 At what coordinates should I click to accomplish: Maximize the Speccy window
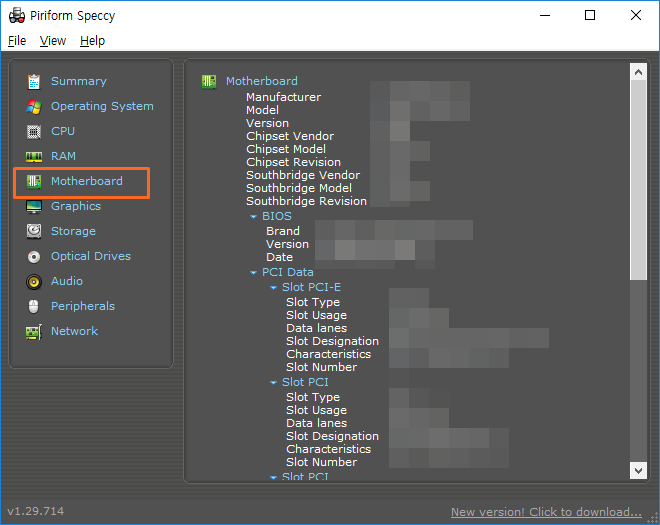(590, 16)
